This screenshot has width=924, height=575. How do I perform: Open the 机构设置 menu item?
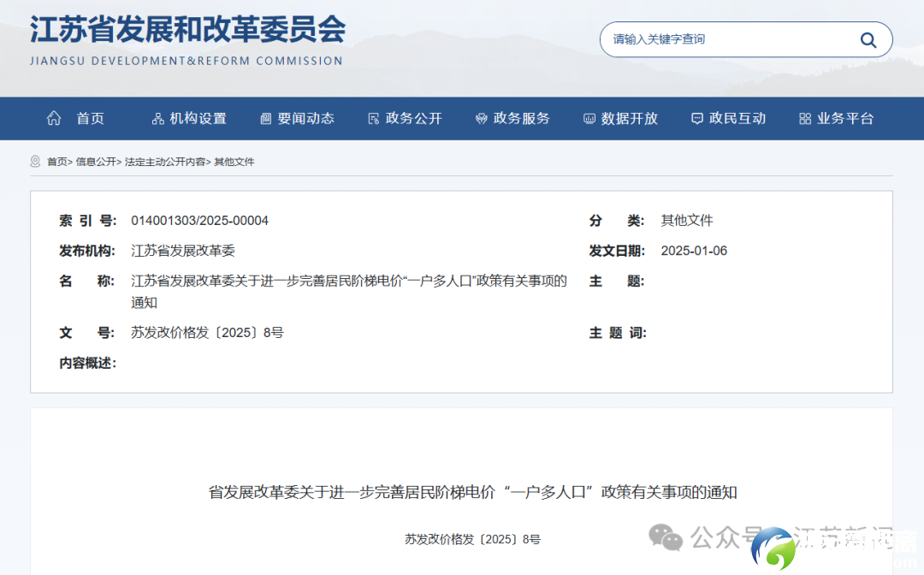pos(198,118)
